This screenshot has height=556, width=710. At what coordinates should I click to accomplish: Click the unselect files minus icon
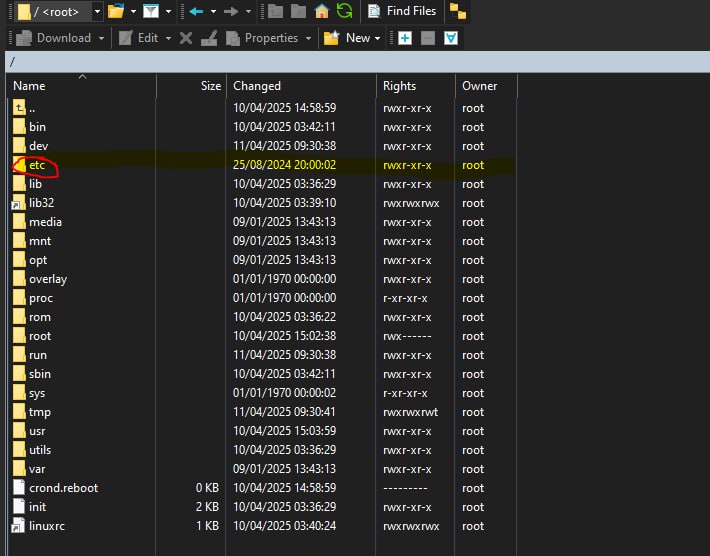click(427, 38)
